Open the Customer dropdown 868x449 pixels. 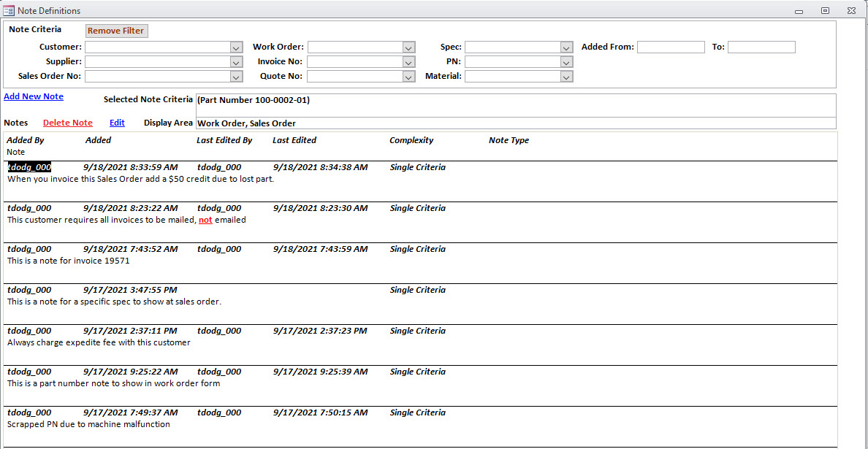(235, 47)
